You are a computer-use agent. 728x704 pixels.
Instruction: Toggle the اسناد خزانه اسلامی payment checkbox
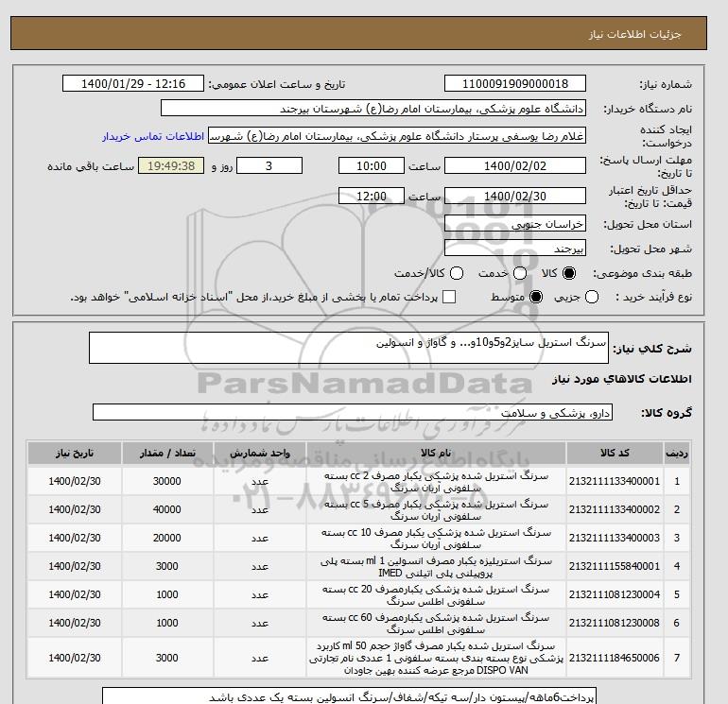tap(449, 297)
